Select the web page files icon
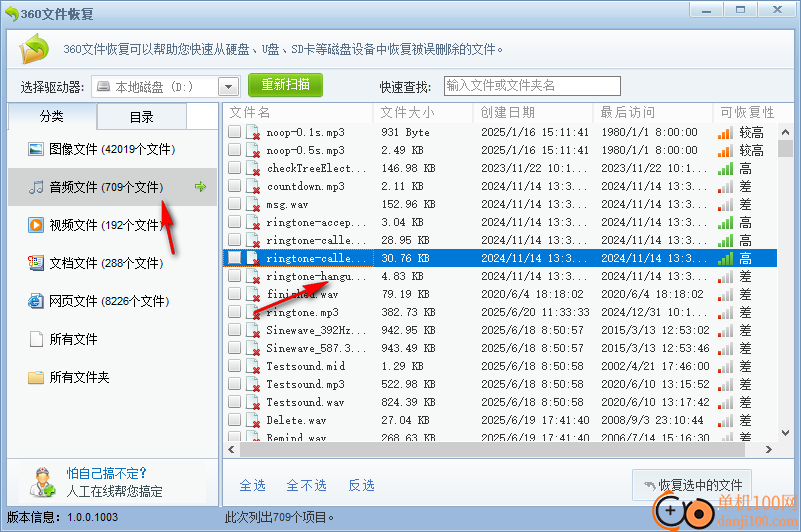The width and height of the screenshot is (801, 532). point(36,301)
